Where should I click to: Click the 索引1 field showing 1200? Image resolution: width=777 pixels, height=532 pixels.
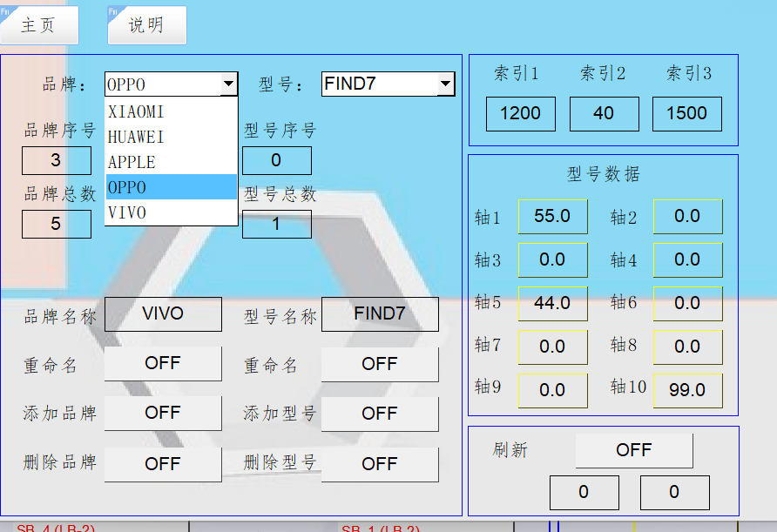pyautogui.click(x=520, y=114)
